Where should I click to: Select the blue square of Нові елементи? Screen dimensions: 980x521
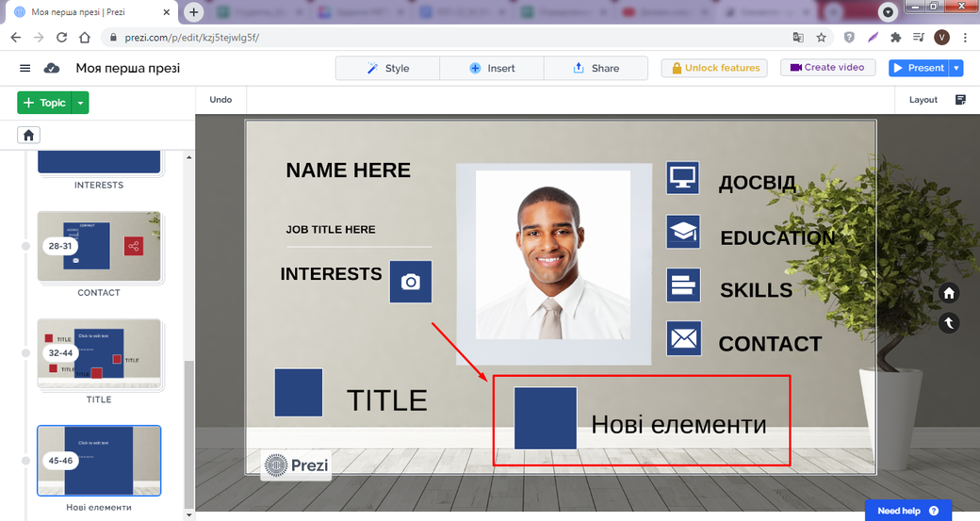(545, 418)
